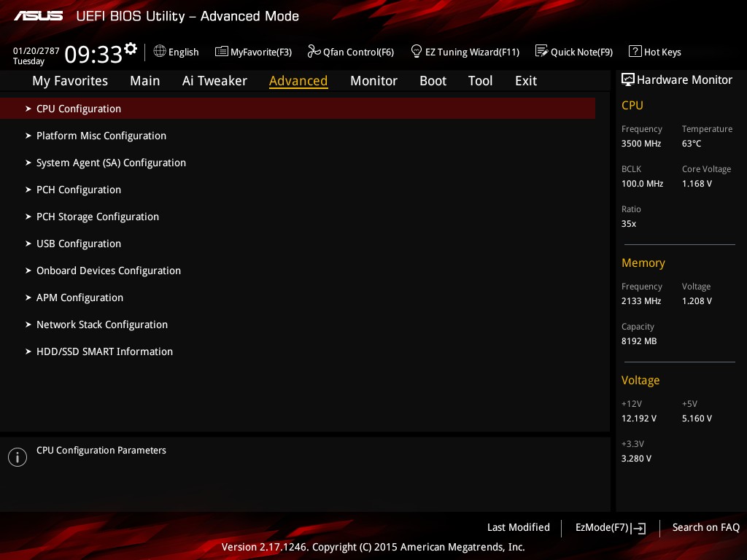Screen dimensions: 747x560
Task: Click +12V reading 12.192 V
Action: pos(639,419)
